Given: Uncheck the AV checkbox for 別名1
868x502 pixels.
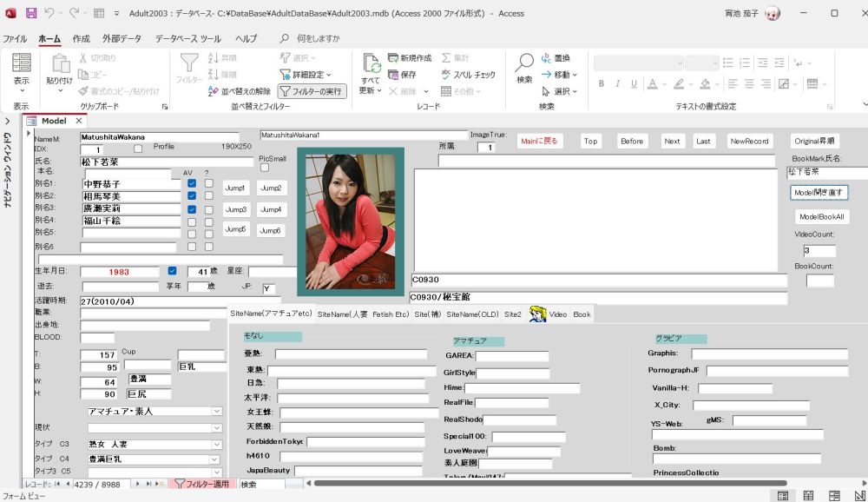Looking at the screenshot, I should tap(192, 184).
